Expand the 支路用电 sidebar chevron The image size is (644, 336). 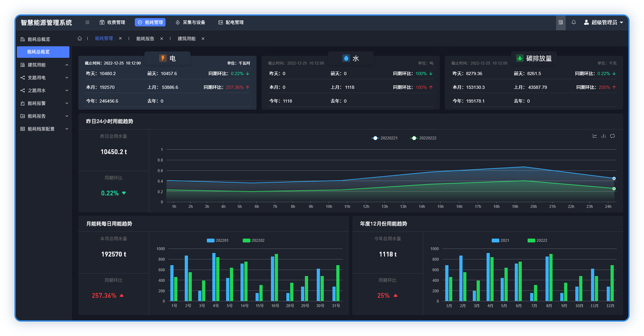(67, 78)
